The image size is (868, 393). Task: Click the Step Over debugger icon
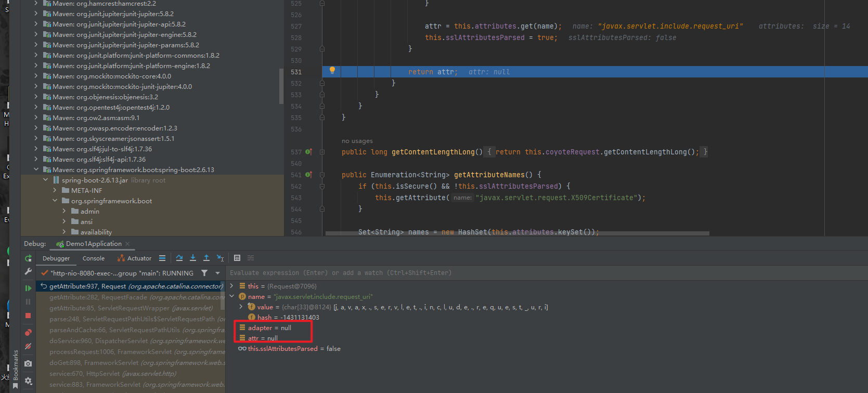click(179, 258)
